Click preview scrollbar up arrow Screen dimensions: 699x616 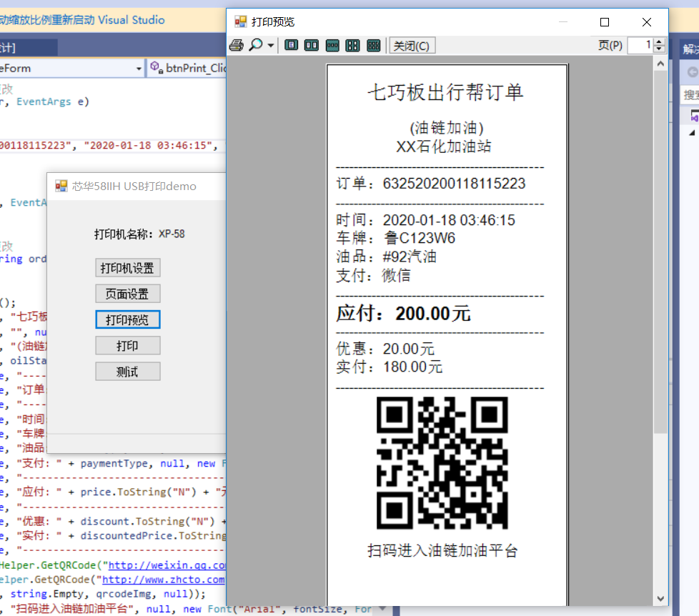click(660, 64)
